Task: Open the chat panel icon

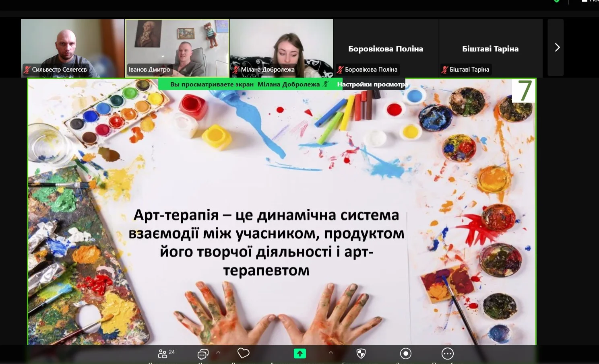Action: [x=203, y=354]
